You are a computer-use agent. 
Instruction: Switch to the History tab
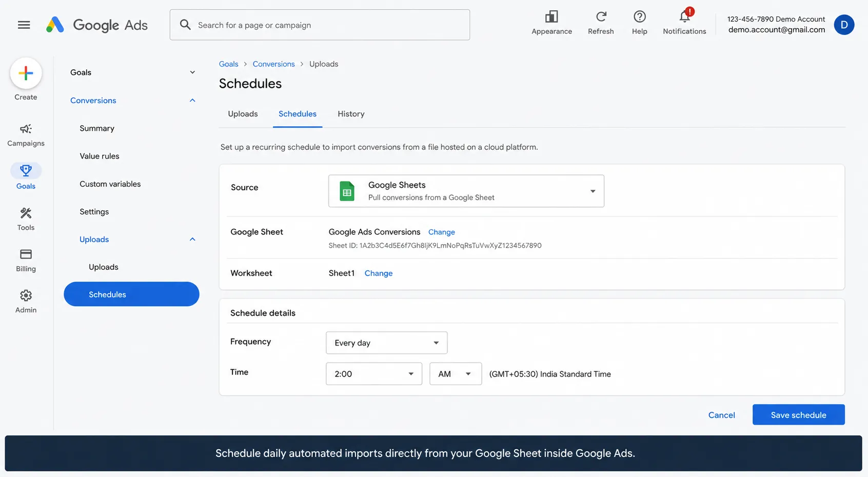[351, 114]
